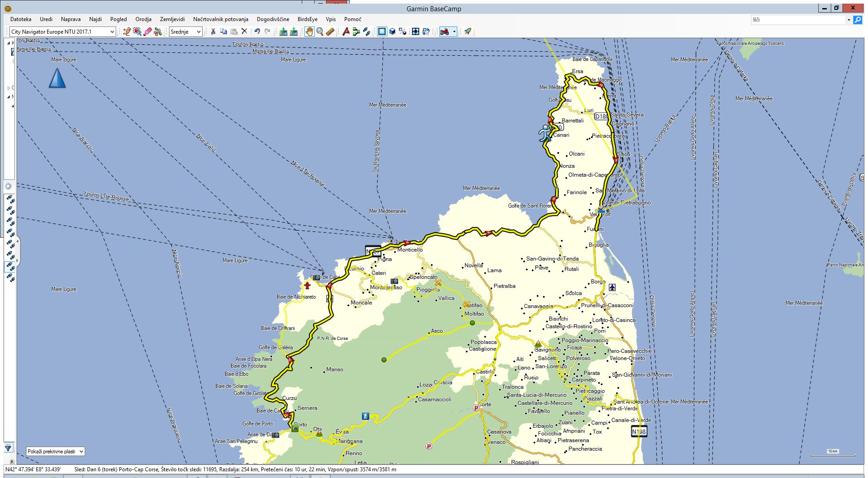This screenshot has height=478, width=868.
Task: Select the hiker waypoint near Canari
Action: (x=545, y=133)
